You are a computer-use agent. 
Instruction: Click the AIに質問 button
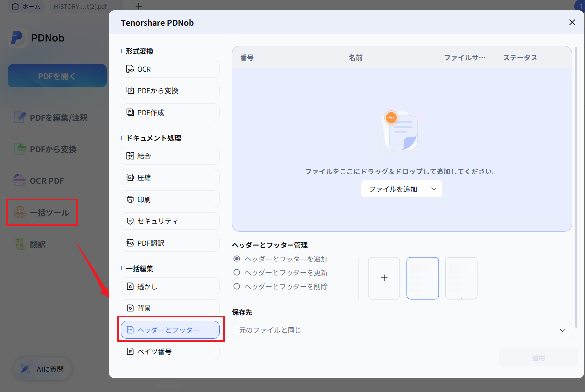pyautogui.click(x=43, y=369)
